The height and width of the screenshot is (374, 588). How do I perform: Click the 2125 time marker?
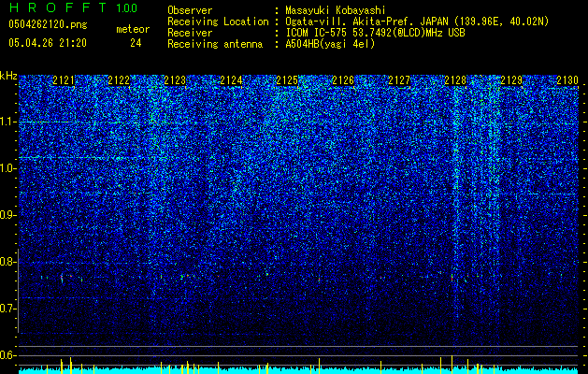(x=287, y=80)
